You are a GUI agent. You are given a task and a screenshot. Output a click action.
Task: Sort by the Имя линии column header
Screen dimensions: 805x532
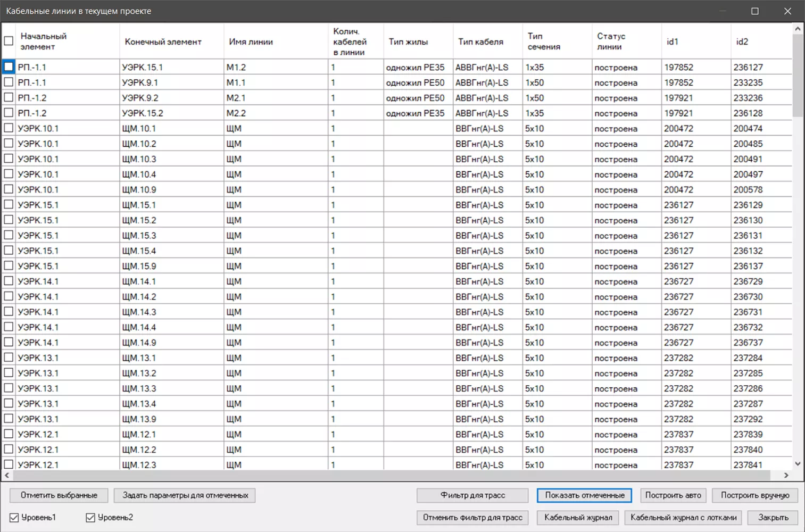[x=251, y=41]
